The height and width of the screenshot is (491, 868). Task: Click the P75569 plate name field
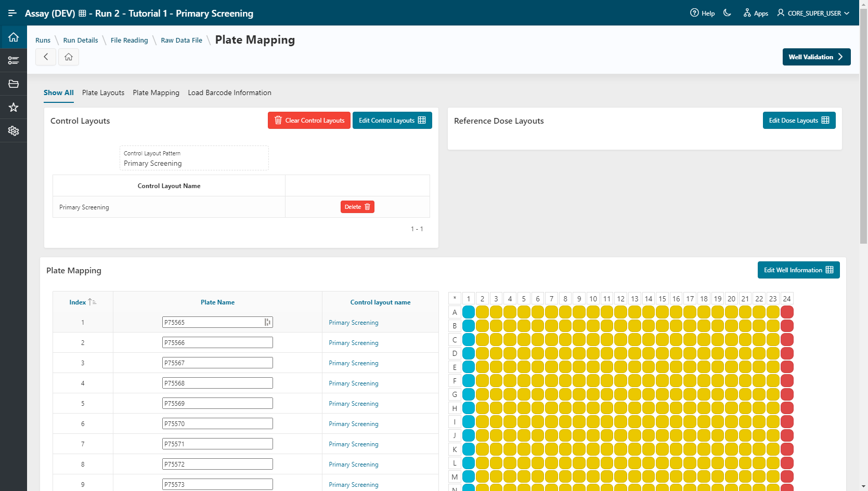tap(217, 403)
